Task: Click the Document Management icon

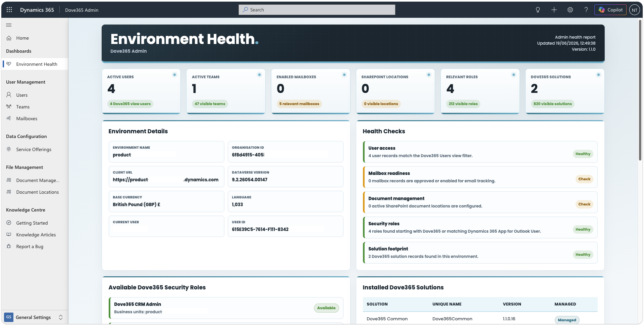Action: coord(9,180)
